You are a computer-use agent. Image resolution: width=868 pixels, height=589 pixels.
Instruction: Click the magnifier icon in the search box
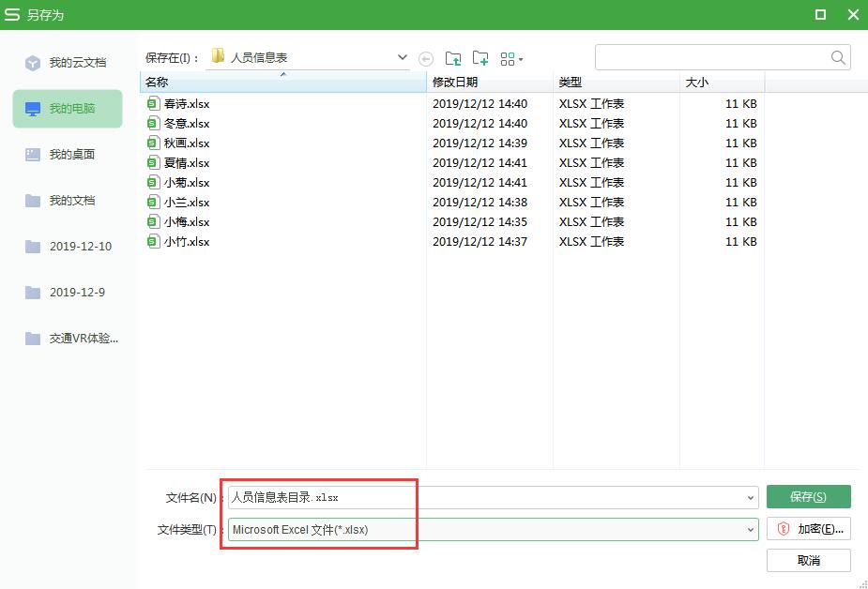[837, 56]
